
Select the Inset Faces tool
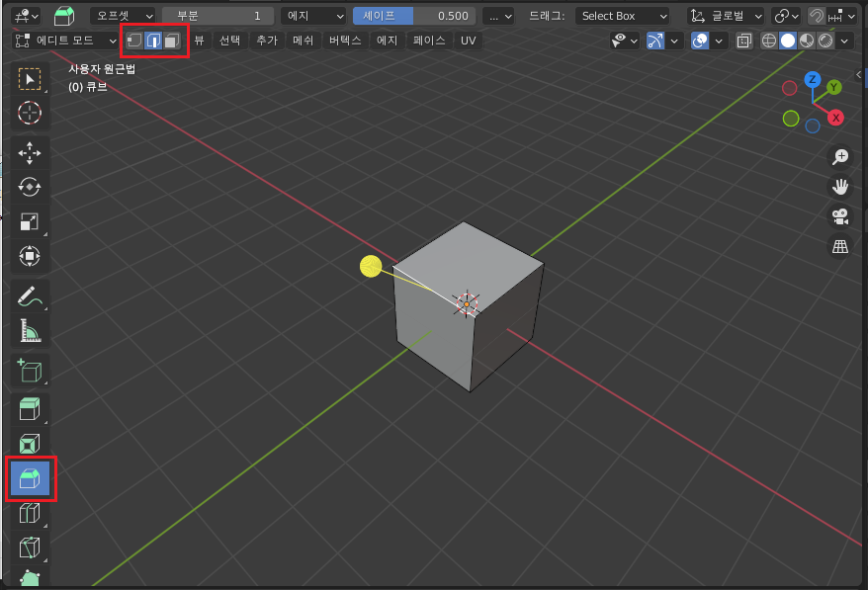click(30, 444)
